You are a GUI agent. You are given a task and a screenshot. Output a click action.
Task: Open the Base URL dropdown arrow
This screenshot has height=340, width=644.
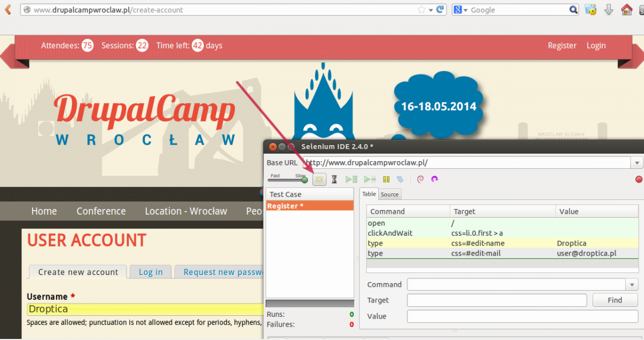(x=637, y=163)
